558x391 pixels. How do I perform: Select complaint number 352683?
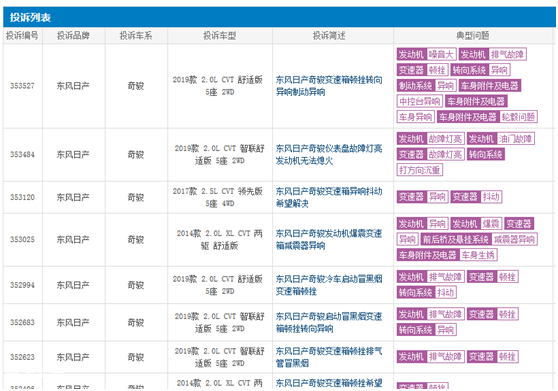coord(22,322)
